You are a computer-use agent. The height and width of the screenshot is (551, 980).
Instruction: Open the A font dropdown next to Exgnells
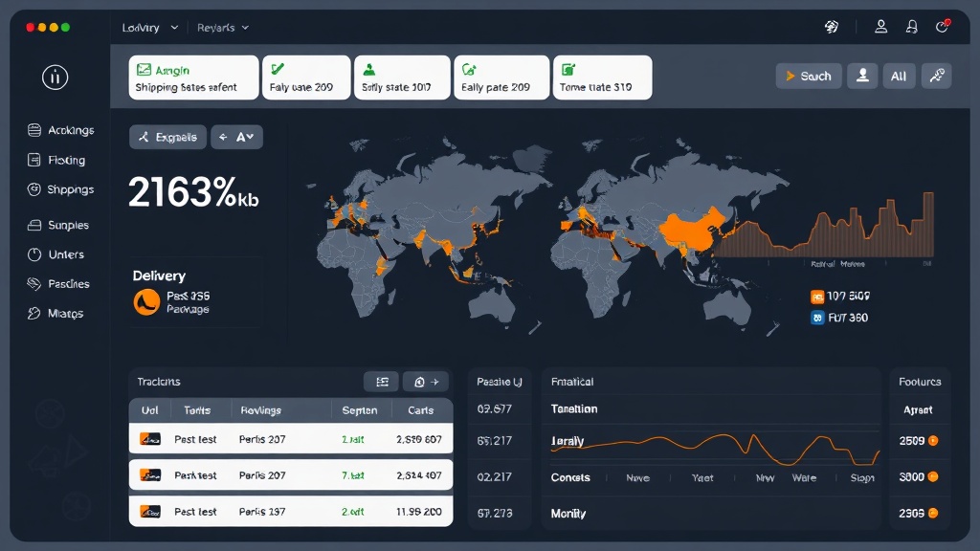237,137
